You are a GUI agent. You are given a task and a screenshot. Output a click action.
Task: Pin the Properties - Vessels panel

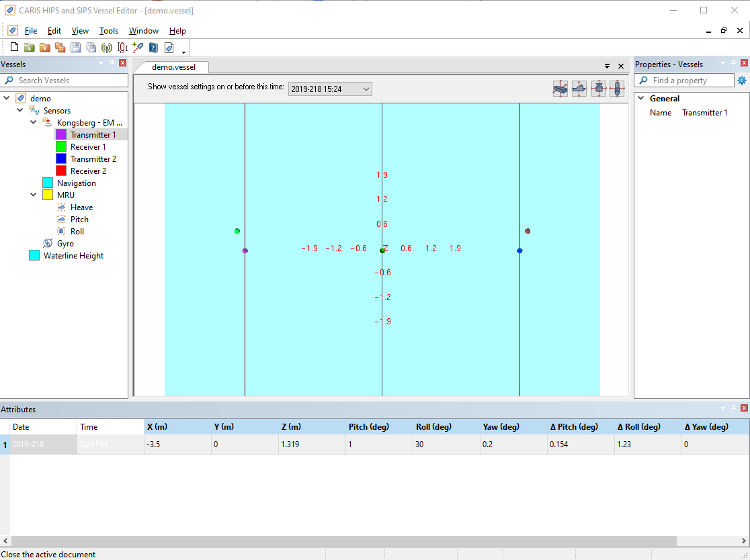click(733, 63)
